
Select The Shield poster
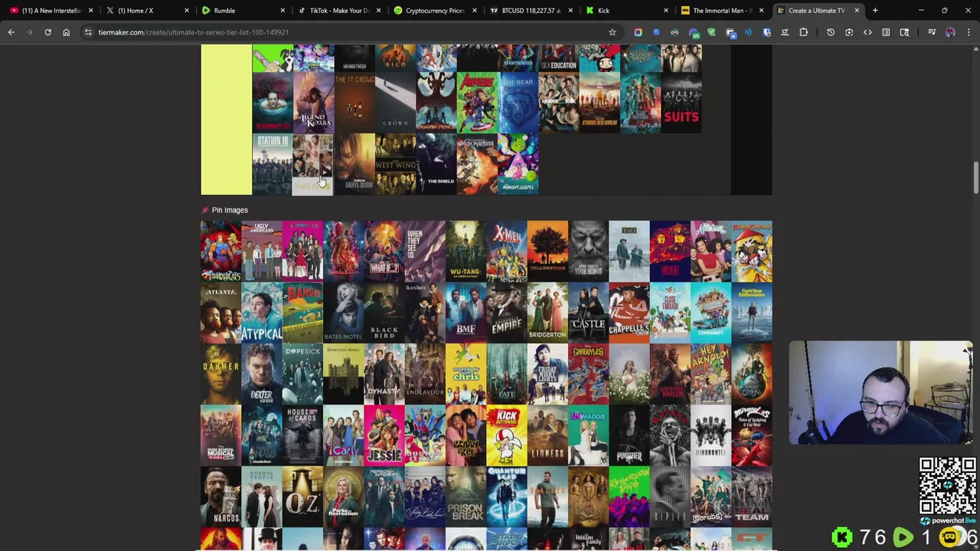436,165
